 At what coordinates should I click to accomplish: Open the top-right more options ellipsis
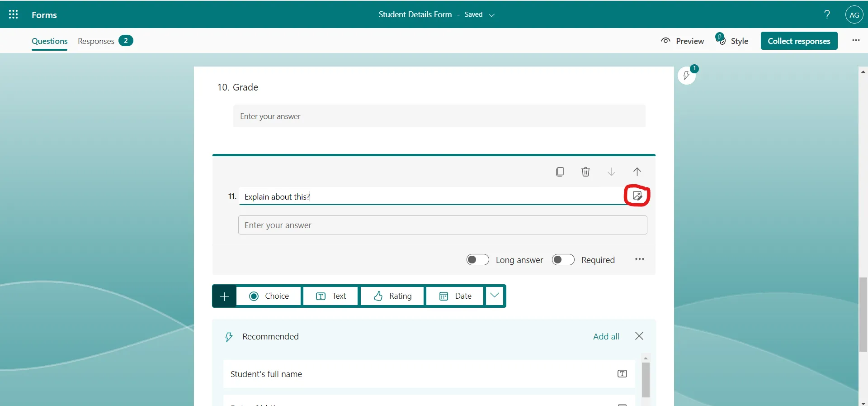pos(856,40)
